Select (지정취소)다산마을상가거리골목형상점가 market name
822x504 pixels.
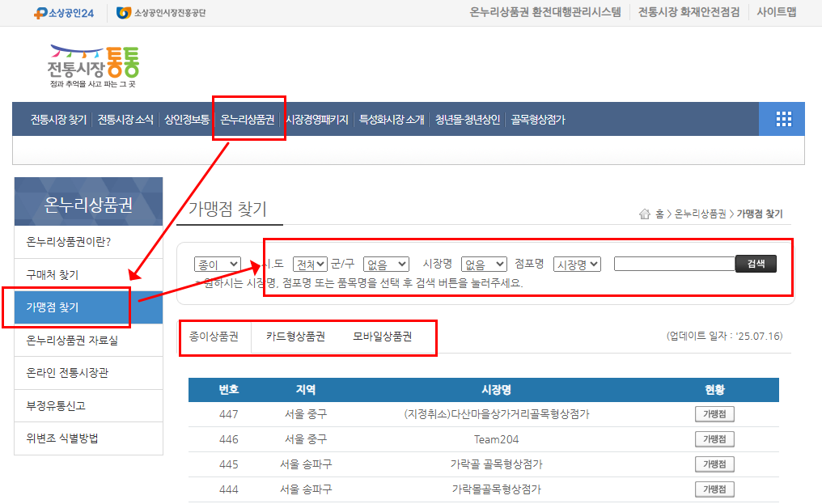[x=497, y=414]
